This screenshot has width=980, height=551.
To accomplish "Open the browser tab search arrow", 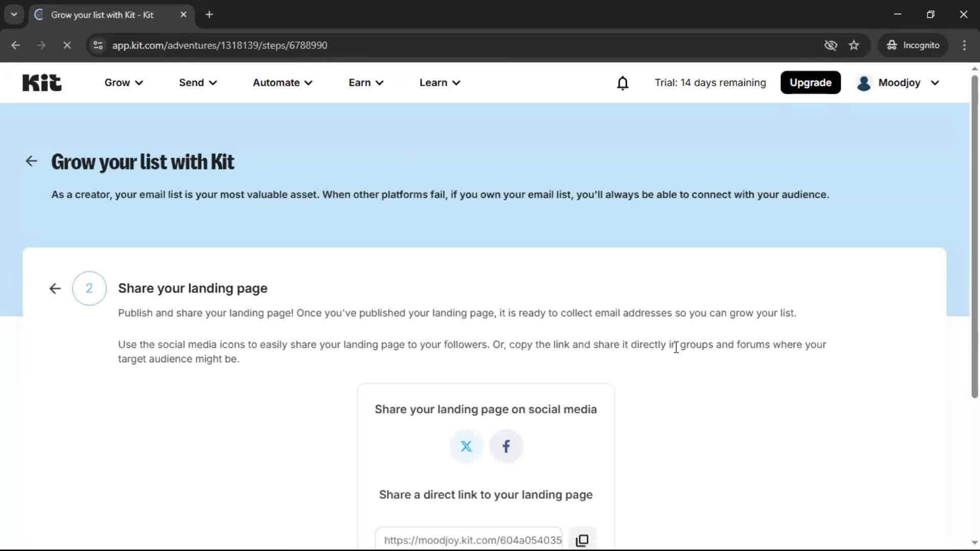I will [x=14, y=14].
